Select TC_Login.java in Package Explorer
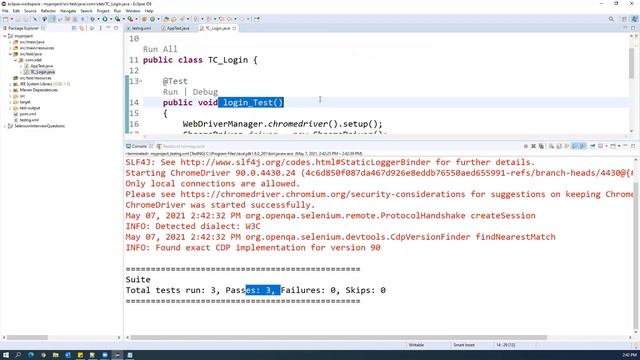The image size is (640, 360). tap(42, 72)
